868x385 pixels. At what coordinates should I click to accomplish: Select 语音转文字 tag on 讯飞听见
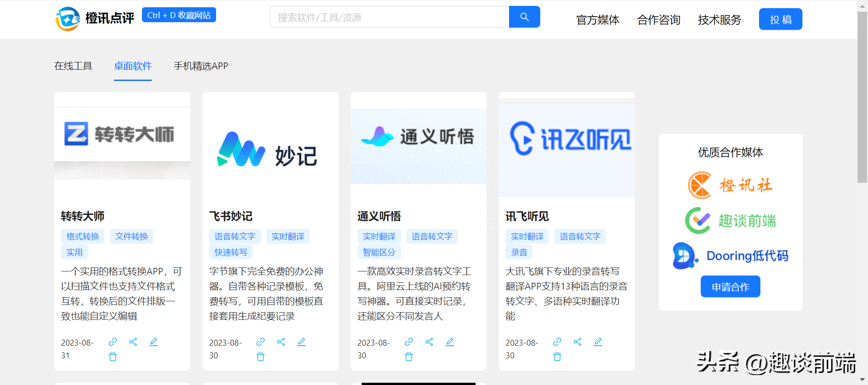[580, 236]
